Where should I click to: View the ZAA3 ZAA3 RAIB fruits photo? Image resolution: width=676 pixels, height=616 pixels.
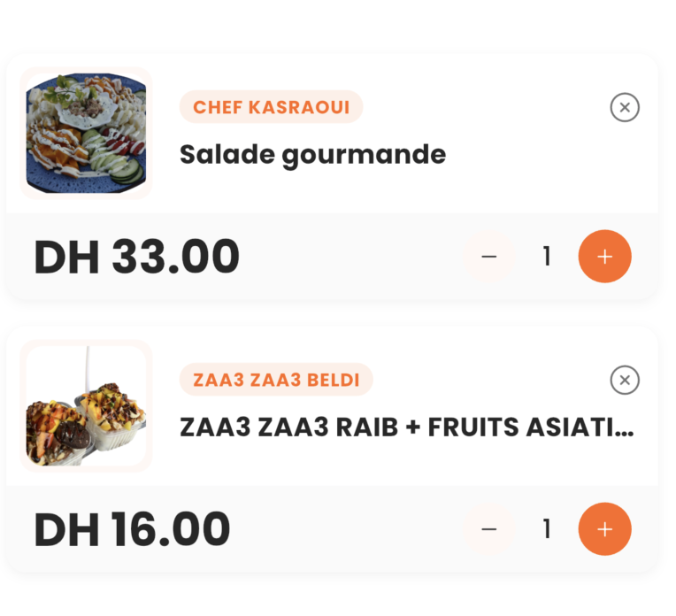(86, 405)
